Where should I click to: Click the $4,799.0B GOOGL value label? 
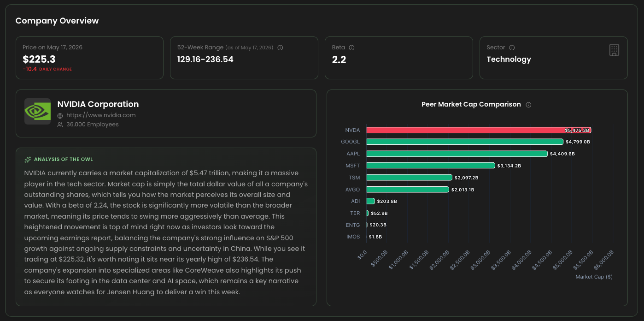(578, 142)
